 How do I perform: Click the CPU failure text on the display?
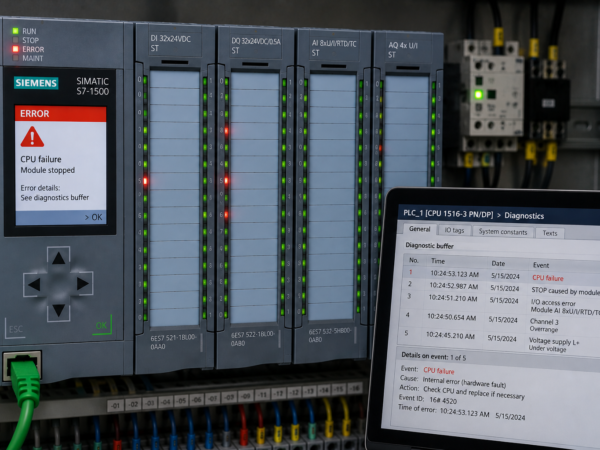[41, 159]
